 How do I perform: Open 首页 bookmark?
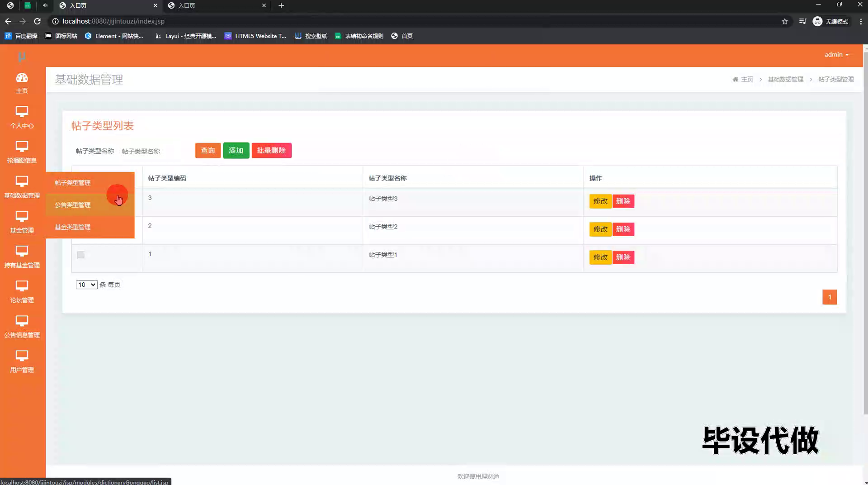click(402, 36)
